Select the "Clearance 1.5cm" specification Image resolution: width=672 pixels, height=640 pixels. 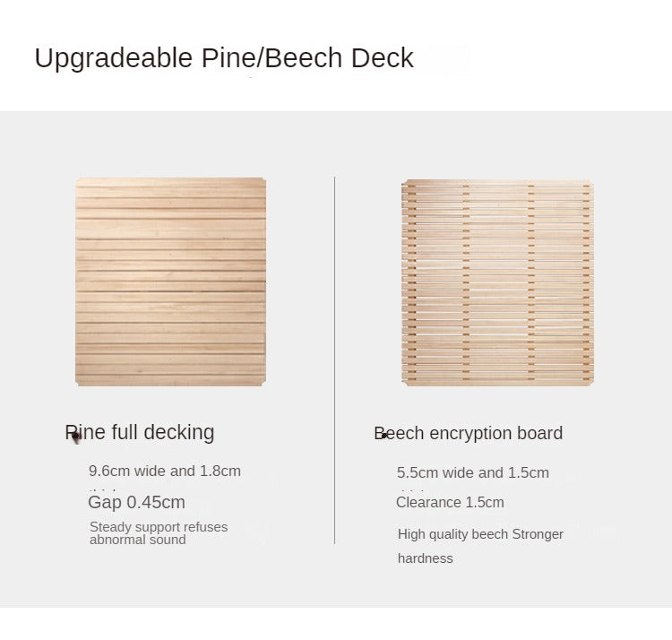450,502
